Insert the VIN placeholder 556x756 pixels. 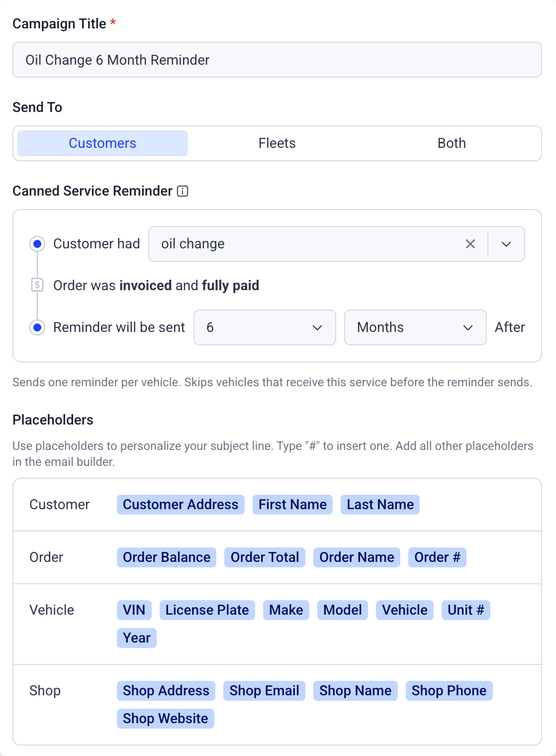[134, 610]
